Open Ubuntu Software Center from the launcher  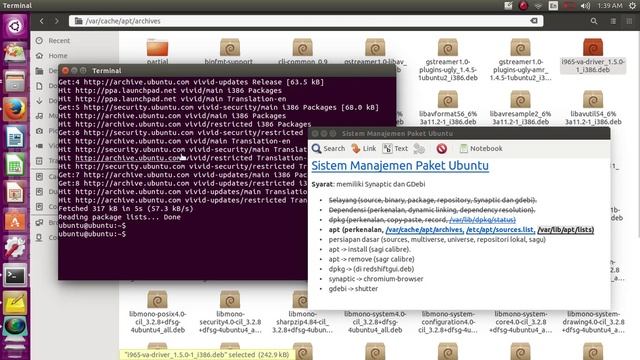point(15,220)
